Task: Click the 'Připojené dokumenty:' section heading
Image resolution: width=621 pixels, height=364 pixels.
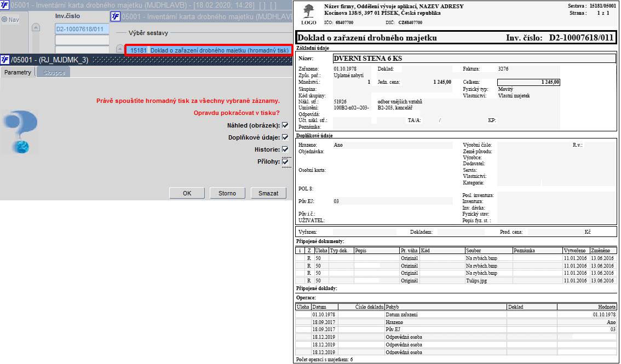Action: point(320,241)
